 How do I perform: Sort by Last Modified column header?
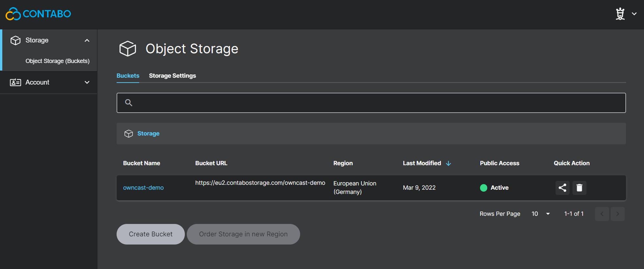tap(422, 163)
